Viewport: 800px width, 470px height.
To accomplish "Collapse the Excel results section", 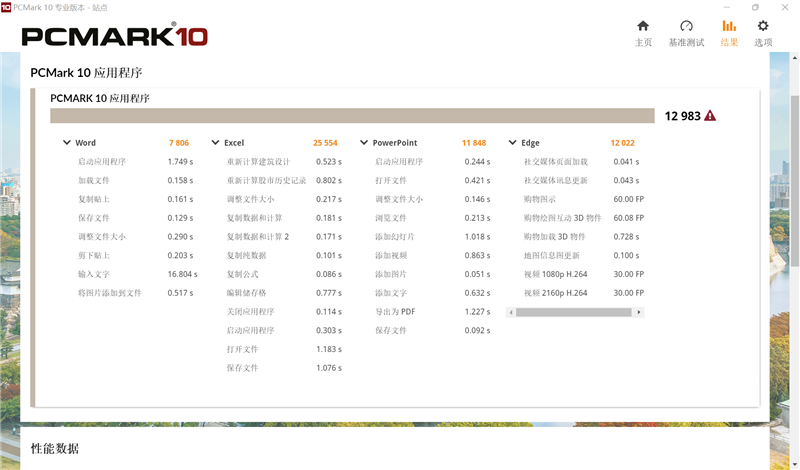I will (x=215, y=142).
